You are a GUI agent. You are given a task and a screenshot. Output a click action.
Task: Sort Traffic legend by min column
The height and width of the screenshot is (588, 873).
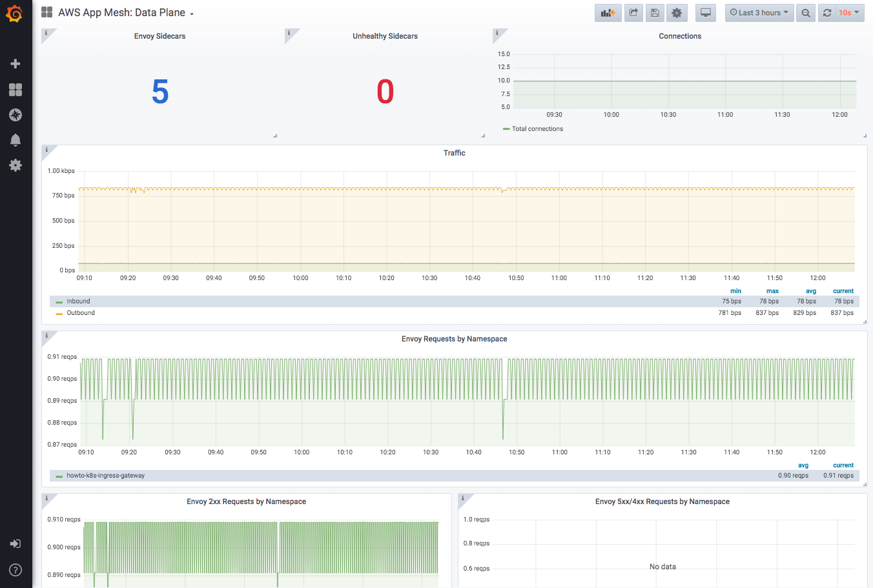coord(735,291)
